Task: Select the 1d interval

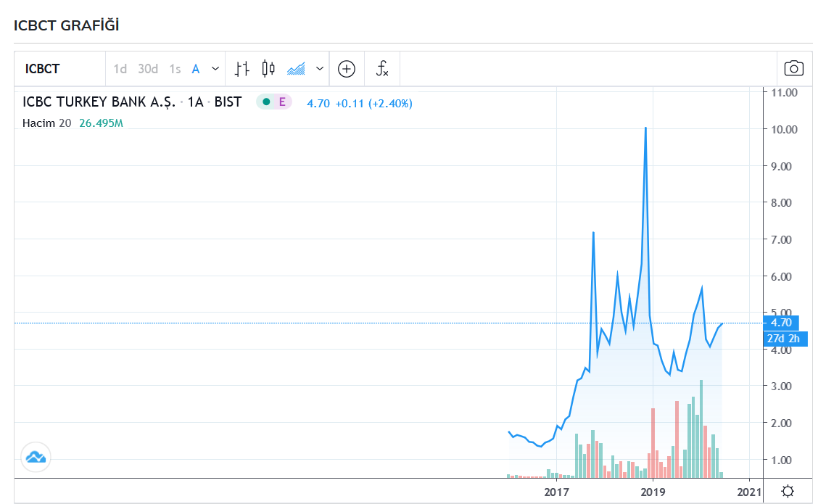Action: coord(120,69)
